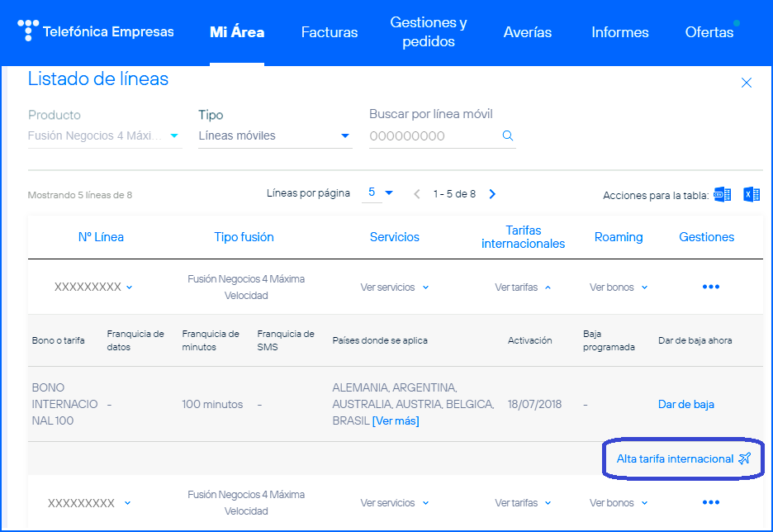Click the Telefónica Empresas logo
This screenshot has width=773, height=532.
[x=96, y=32]
